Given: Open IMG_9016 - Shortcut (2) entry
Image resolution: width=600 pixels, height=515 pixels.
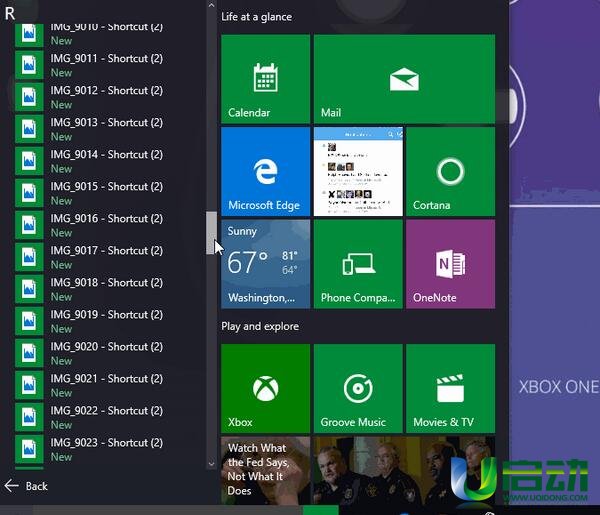Looking at the screenshot, I should (x=109, y=225).
